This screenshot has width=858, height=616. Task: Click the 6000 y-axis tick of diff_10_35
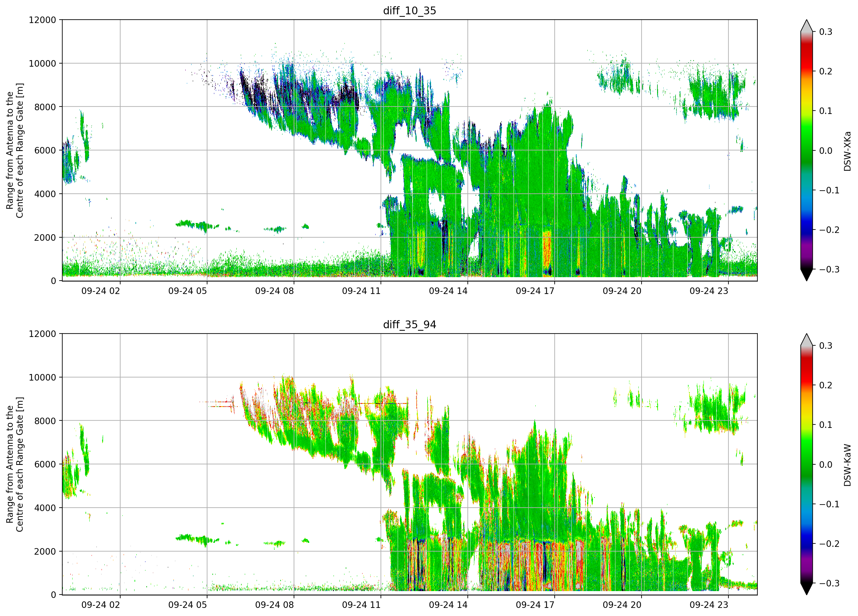45,151
